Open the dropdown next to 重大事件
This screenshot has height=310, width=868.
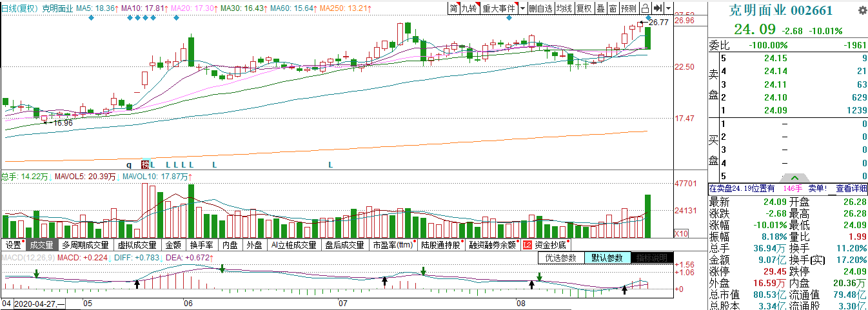(523, 8)
